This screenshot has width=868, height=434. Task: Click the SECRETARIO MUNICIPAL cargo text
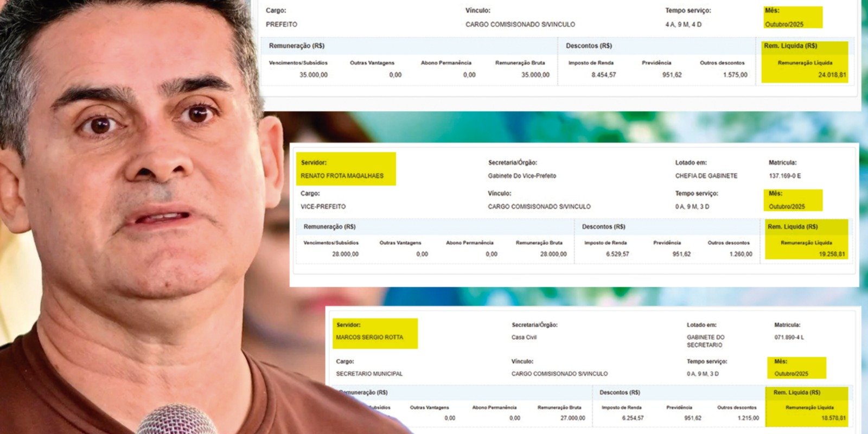coord(369,374)
